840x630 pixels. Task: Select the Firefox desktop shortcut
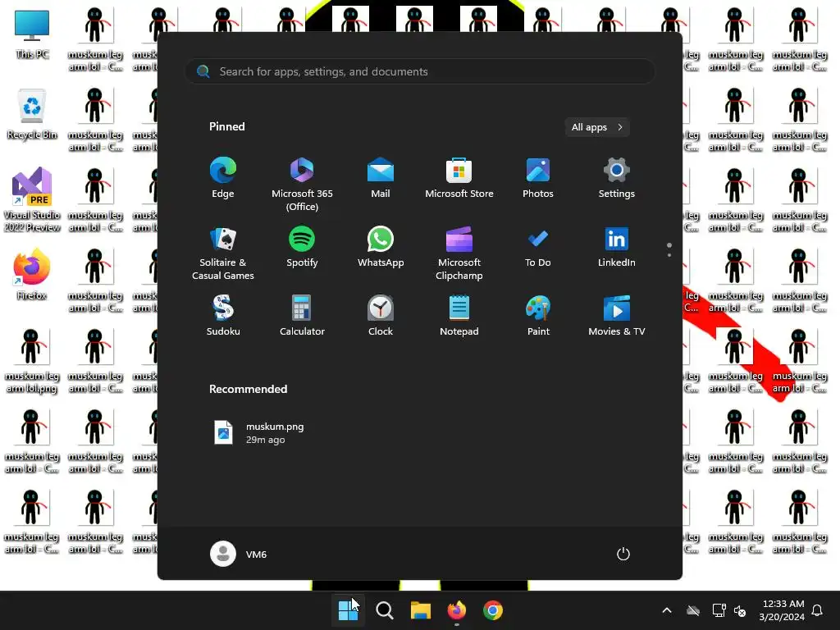(32, 274)
